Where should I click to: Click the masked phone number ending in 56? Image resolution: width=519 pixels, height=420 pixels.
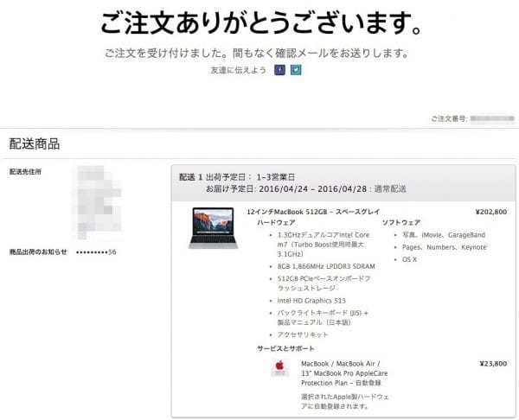click(x=96, y=252)
